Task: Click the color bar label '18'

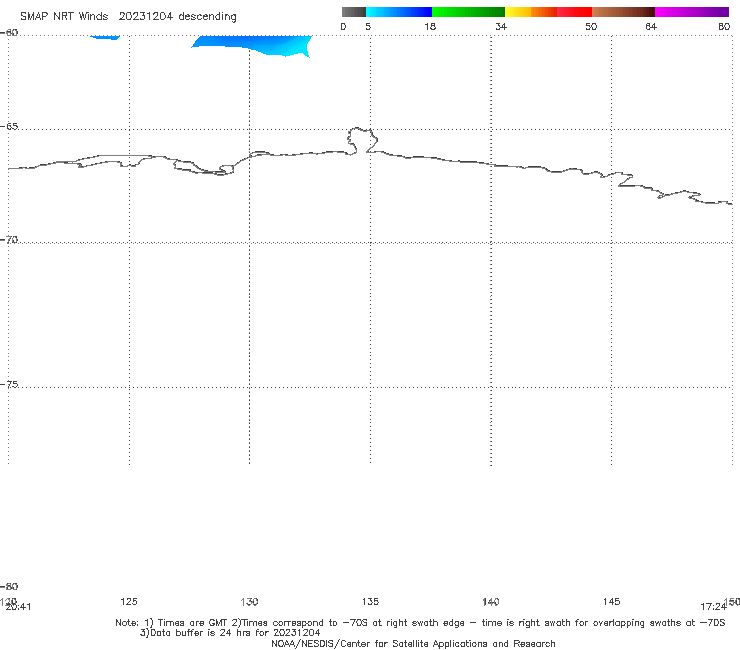Action: pos(429,26)
